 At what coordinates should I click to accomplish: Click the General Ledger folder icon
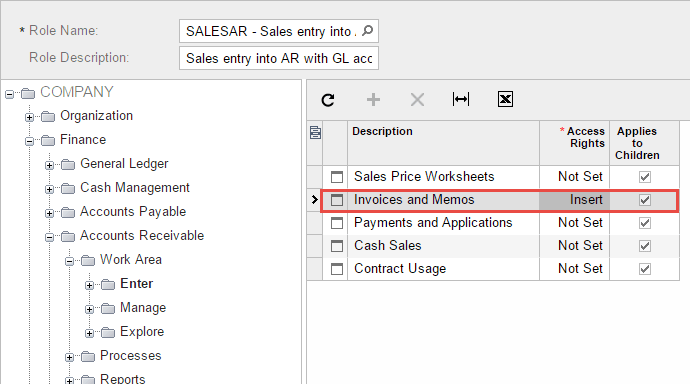point(68,165)
